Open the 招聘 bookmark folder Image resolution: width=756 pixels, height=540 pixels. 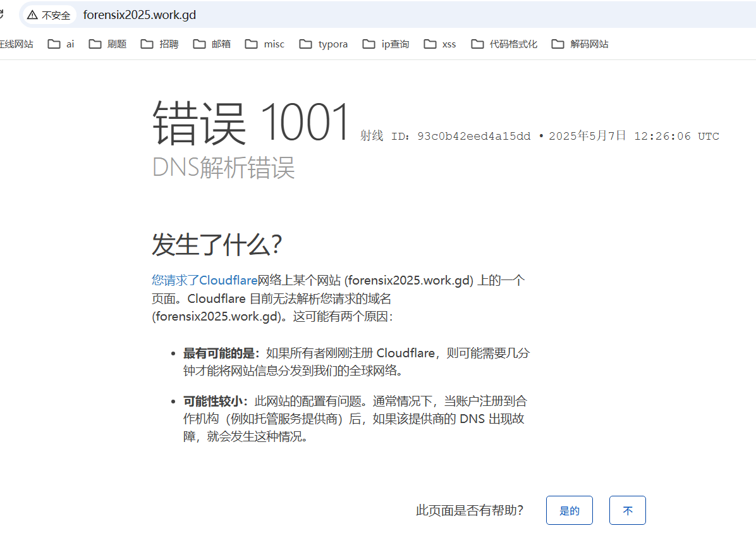(x=159, y=44)
